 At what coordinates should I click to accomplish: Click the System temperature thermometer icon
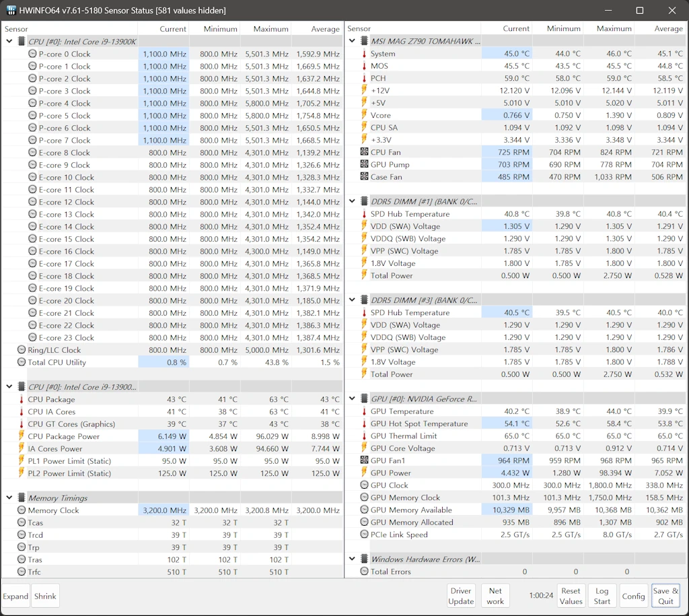pos(364,54)
